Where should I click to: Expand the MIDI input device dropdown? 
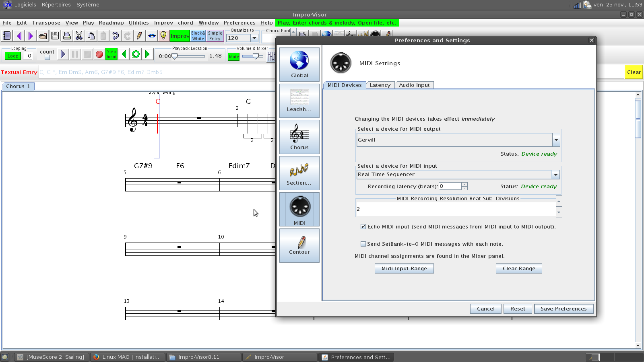pos(556,175)
